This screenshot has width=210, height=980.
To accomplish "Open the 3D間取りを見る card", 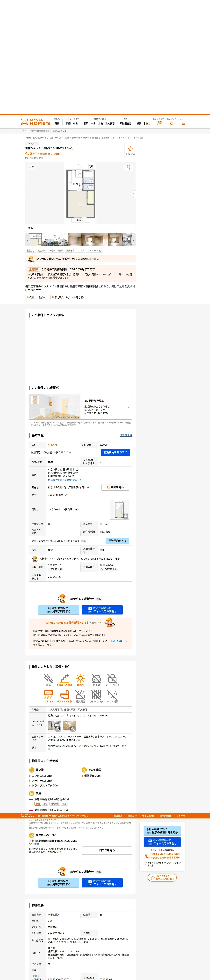I will pos(80,407).
